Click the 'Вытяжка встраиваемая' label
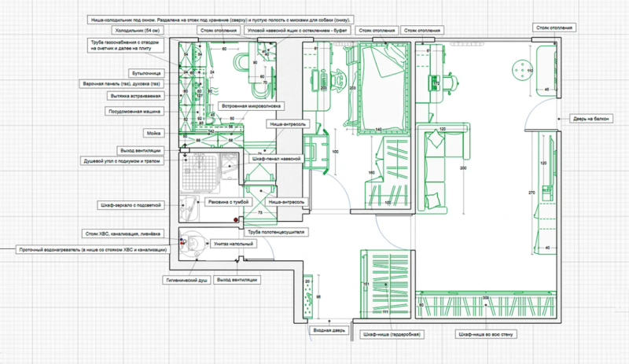 pyautogui.click(x=134, y=96)
